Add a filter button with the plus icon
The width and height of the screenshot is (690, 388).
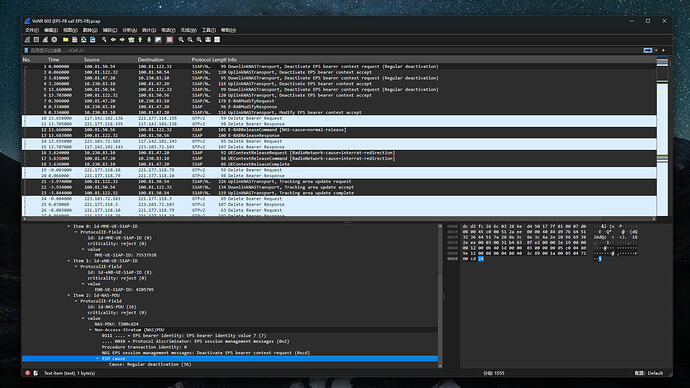664,51
